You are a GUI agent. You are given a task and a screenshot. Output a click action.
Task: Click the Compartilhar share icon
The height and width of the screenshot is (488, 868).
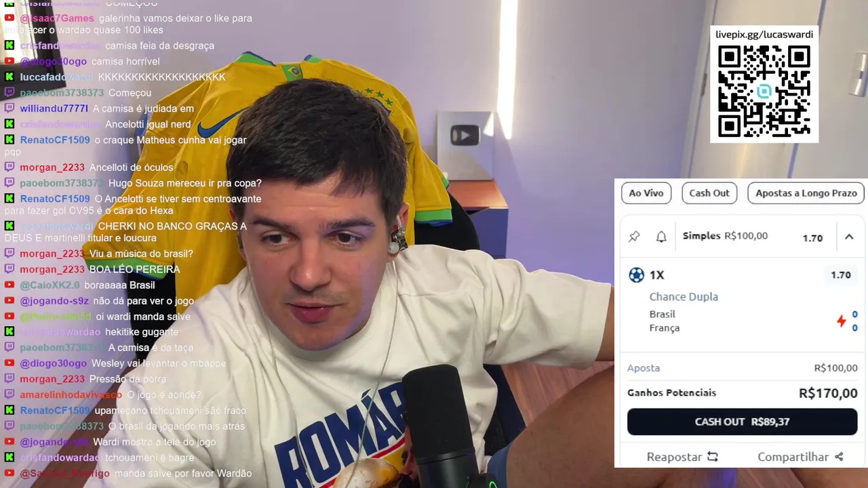839,457
